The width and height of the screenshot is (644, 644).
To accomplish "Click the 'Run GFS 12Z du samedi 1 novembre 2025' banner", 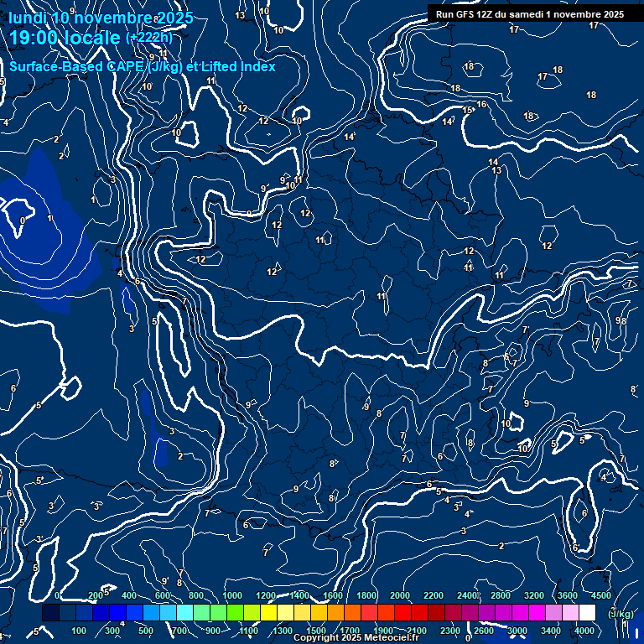I will click(530, 14).
